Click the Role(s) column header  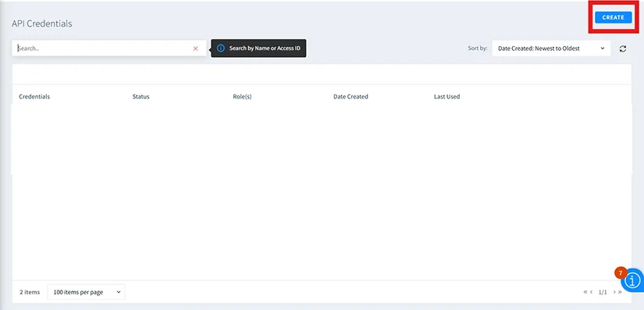point(242,97)
